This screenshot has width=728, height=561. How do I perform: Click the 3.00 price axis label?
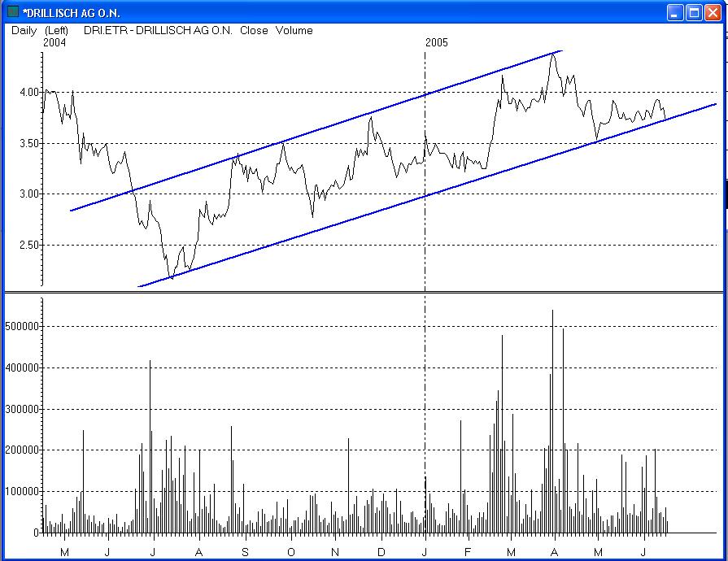pyautogui.click(x=28, y=194)
